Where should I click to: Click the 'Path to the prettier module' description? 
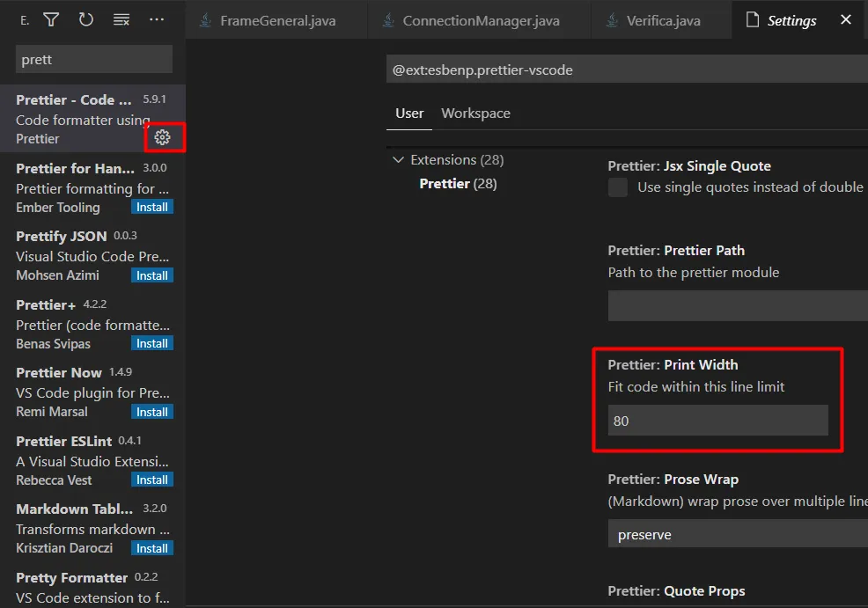point(694,273)
